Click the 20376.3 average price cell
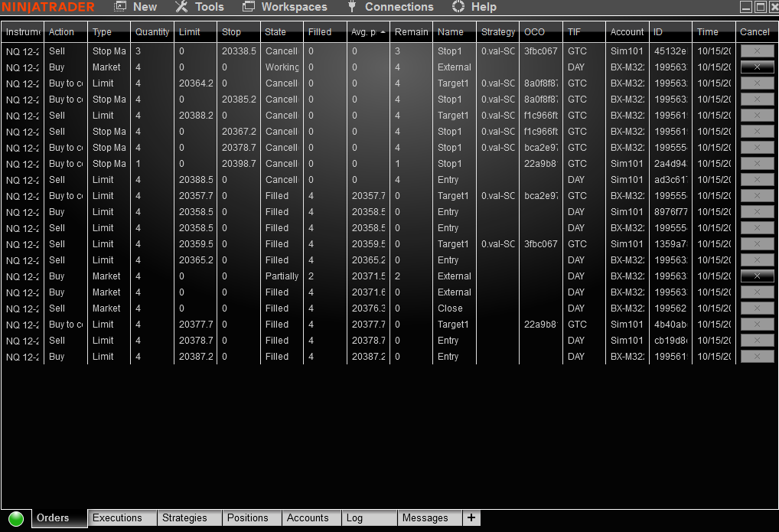The height and width of the screenshot is (532, 779). (368, 308)
